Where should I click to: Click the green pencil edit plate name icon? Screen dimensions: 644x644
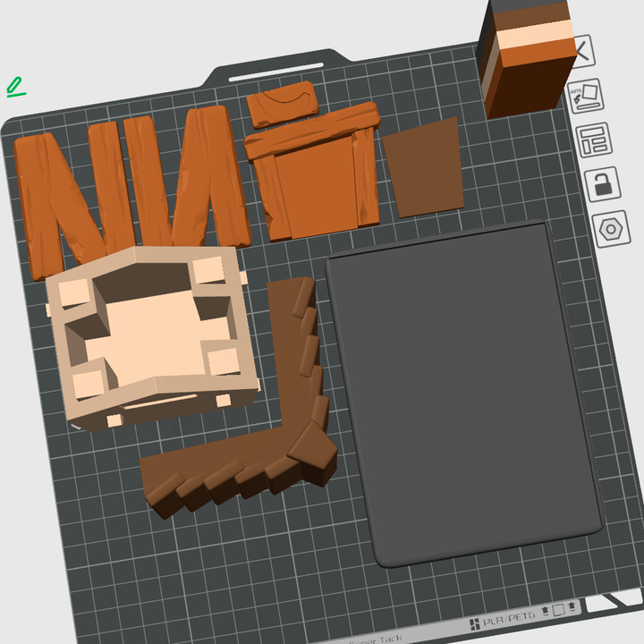coord(15,87)
